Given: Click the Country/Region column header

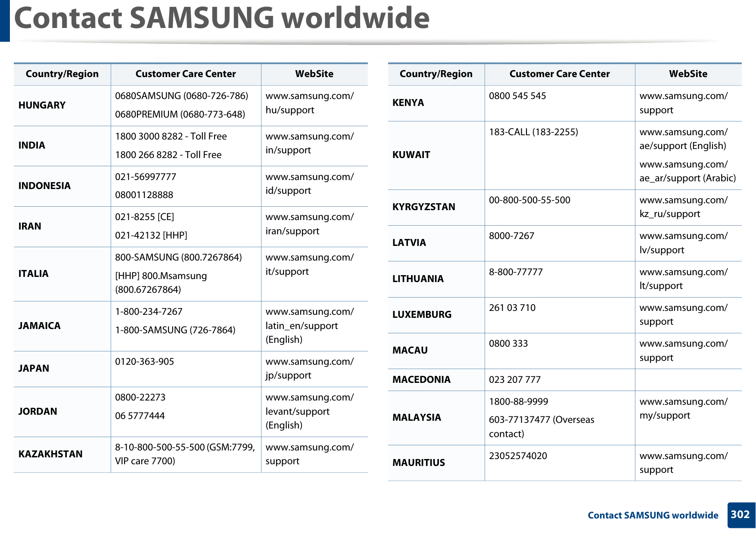Looking at the screenshot, I should 62,74.
